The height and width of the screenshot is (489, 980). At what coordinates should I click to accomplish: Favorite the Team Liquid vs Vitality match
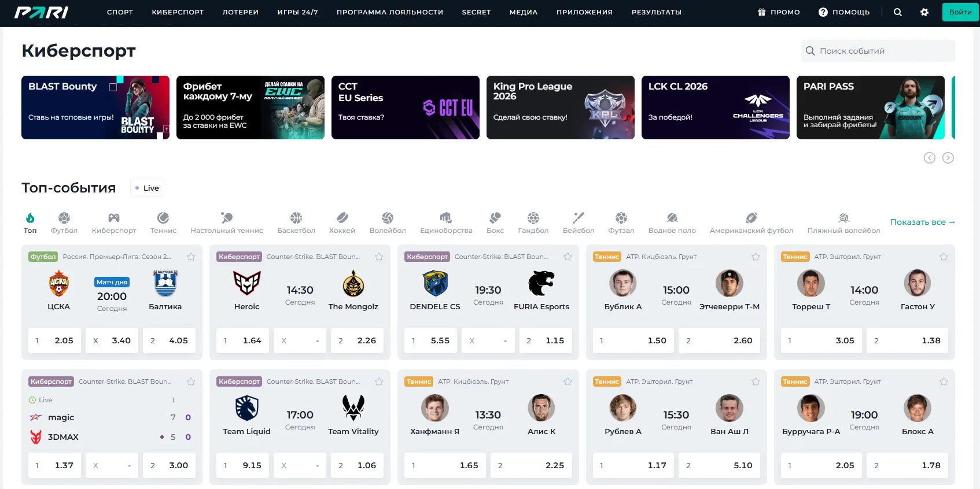coord(380,381)
